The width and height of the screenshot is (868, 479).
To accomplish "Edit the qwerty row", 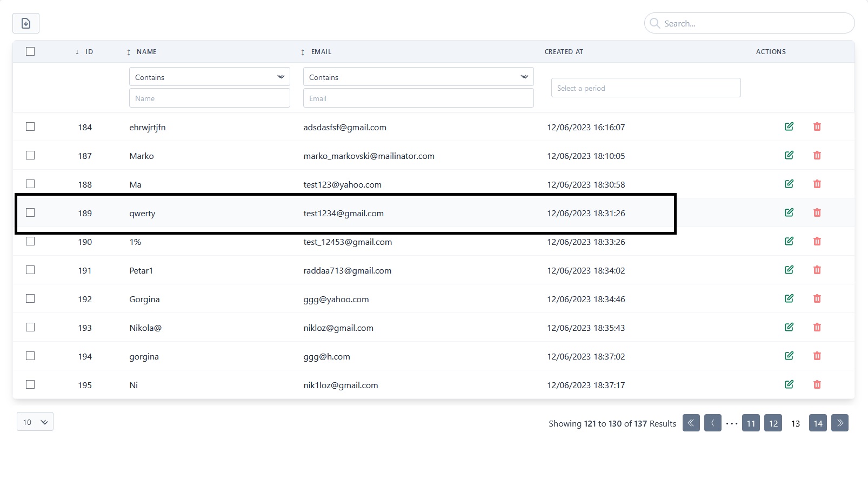I will [789, 212].
